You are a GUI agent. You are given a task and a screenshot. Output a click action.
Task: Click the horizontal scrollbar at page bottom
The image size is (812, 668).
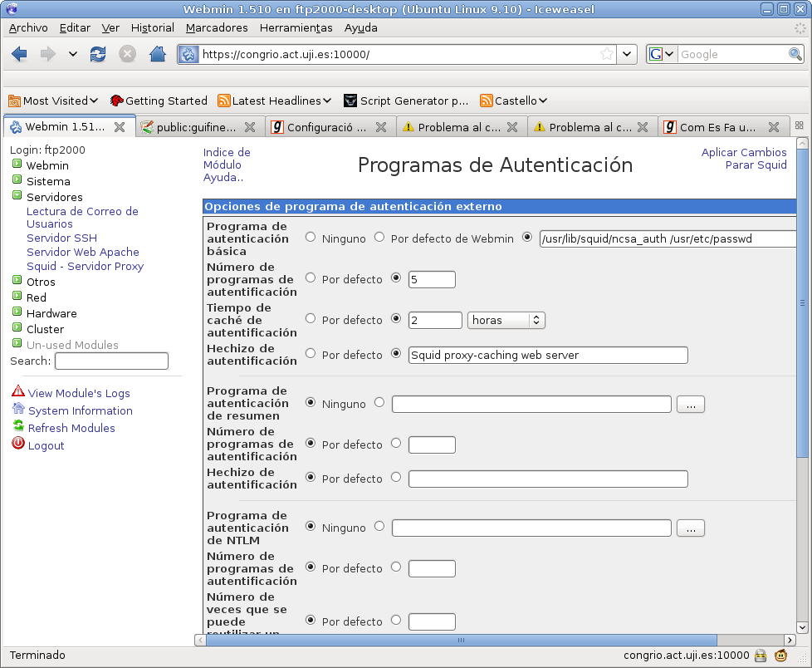tap(457, 640)
